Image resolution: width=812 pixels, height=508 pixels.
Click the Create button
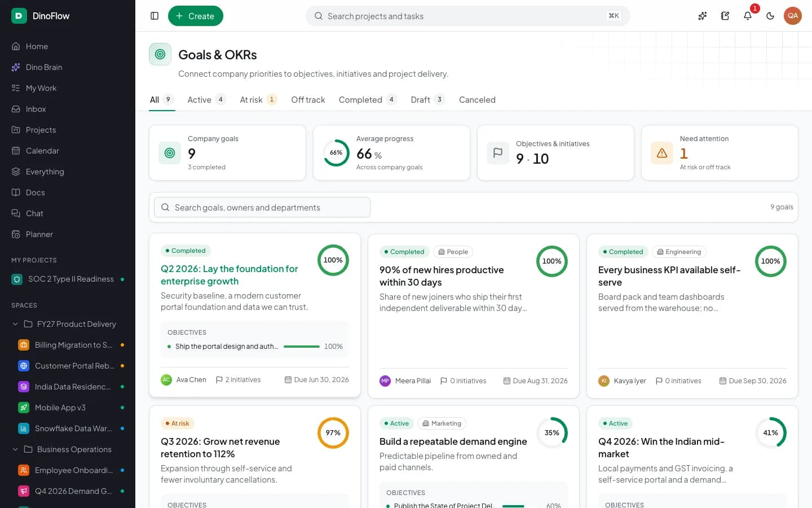point(196,16)
